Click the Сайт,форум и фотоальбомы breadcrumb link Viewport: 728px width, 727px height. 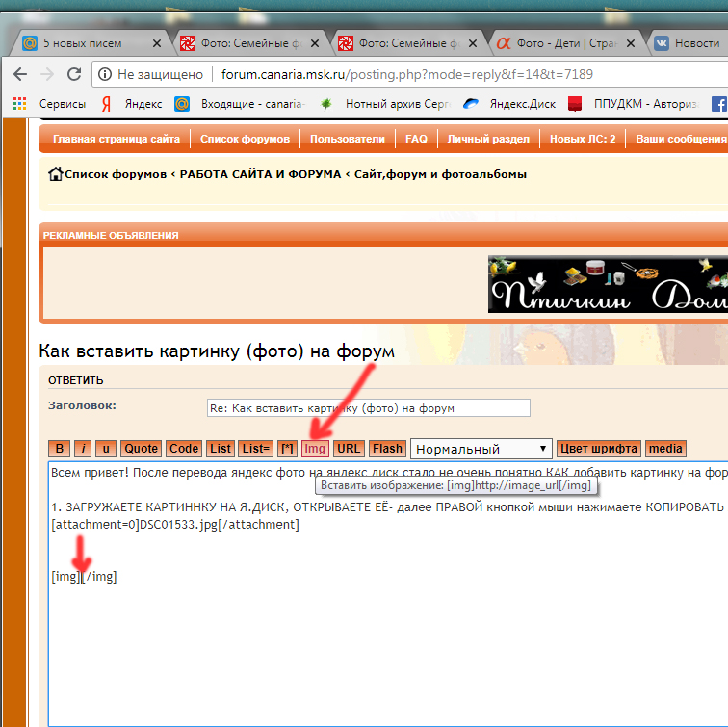(x=440, y=174)
